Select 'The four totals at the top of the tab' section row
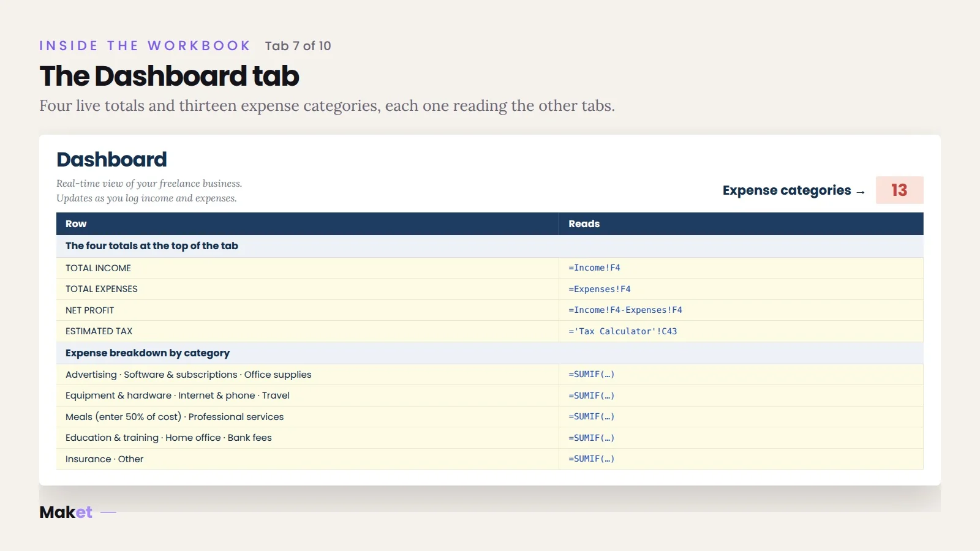The width and height of the screenshot is (980, 551). pos(490,246)
